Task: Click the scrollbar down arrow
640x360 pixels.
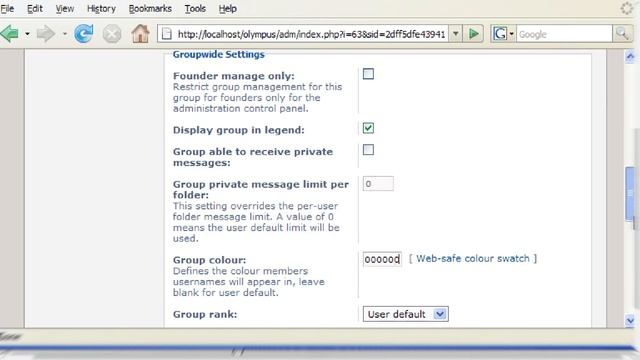Action: (x=630, y=321)
